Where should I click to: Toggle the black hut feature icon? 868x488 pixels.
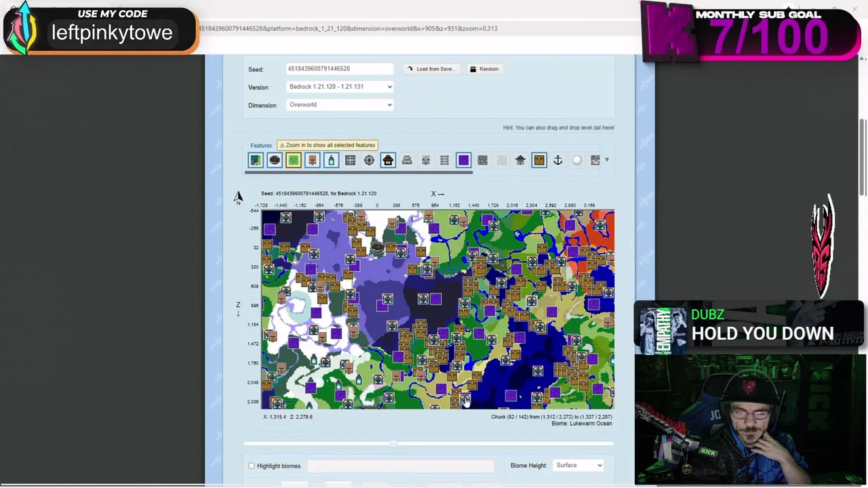point(388,160)
